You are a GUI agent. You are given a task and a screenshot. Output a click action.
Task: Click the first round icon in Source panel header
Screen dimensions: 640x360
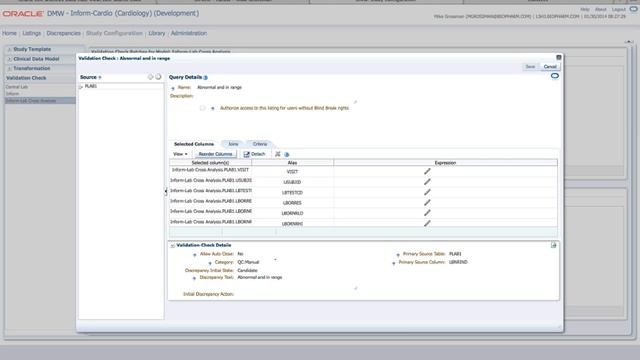[150, 77]
